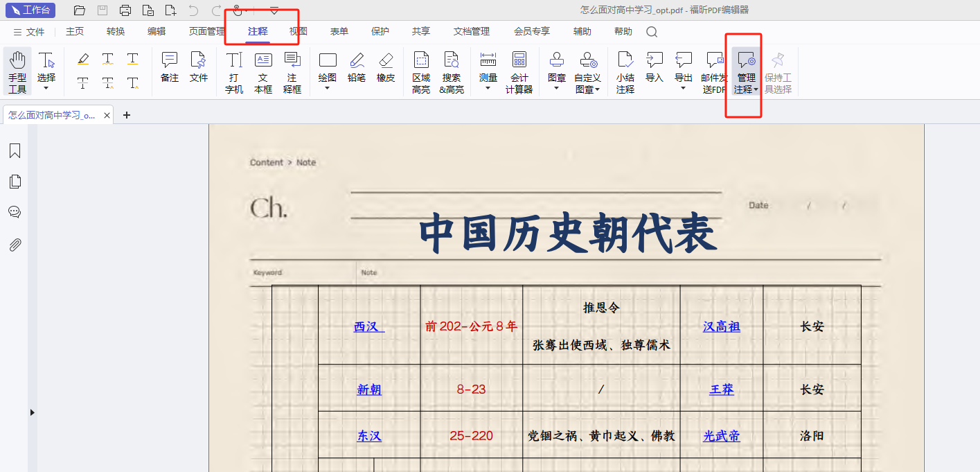Switch to the 视图 ribbon tab
980x472 pixels.
tap(299, 31)
